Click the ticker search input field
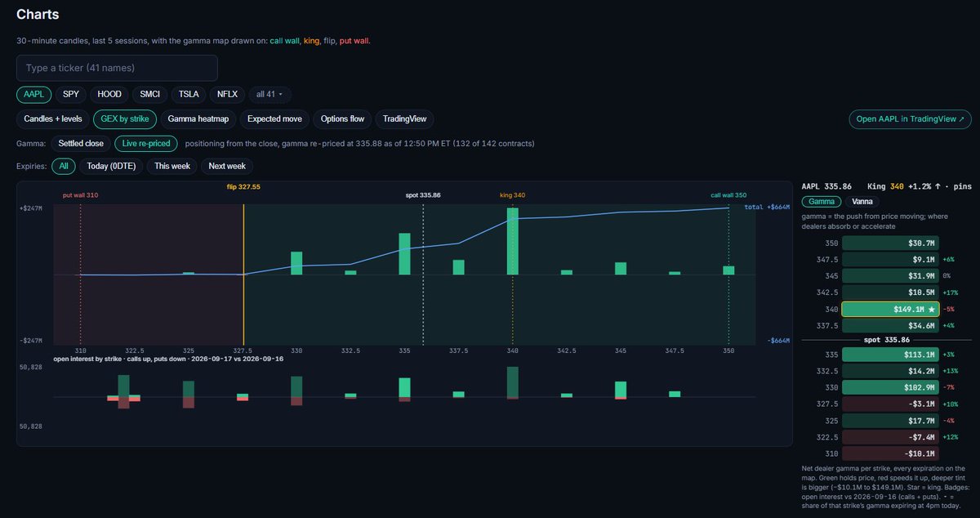 tap(117, 68)
